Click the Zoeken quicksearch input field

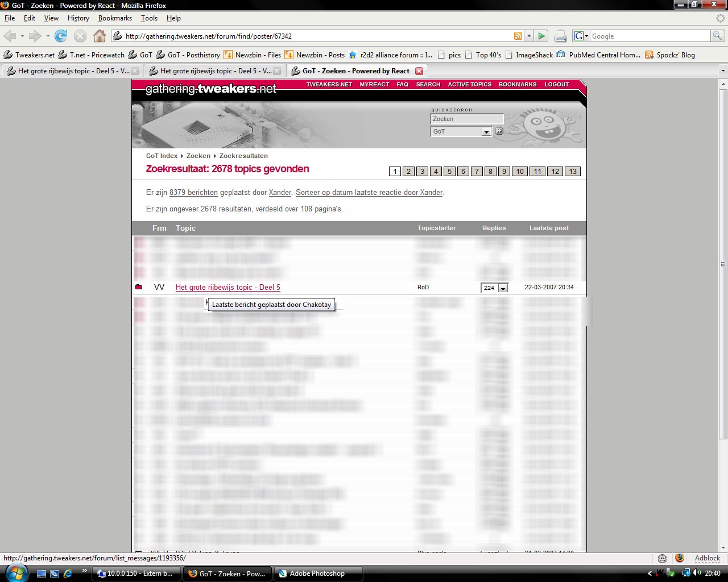pos(467,119)
